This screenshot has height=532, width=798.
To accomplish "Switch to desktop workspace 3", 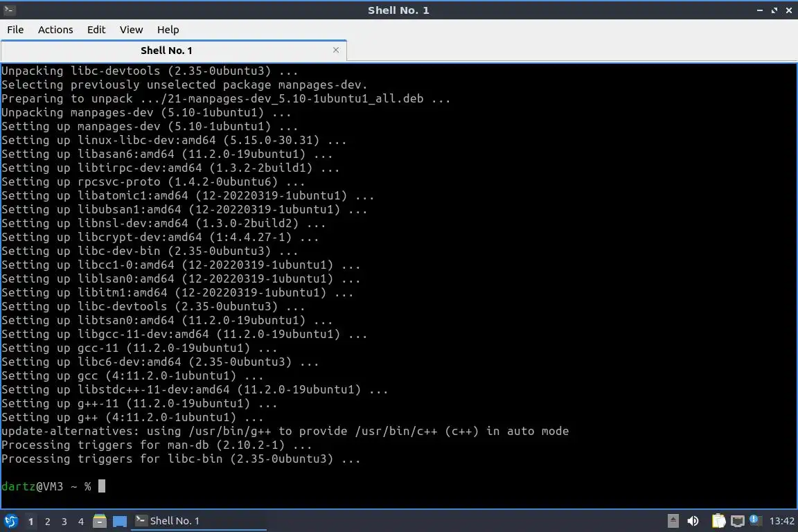I will pos(64,522).
